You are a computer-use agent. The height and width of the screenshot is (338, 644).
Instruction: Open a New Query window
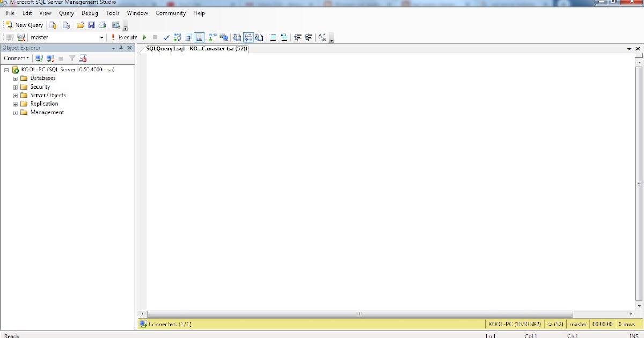(24, 25)
